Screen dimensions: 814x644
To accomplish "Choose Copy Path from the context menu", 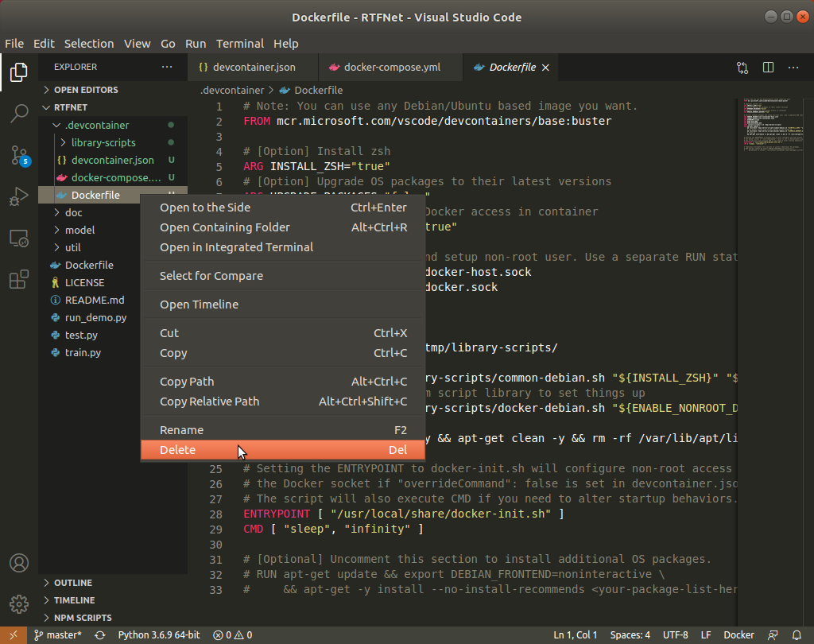I will tap(283, 382).
